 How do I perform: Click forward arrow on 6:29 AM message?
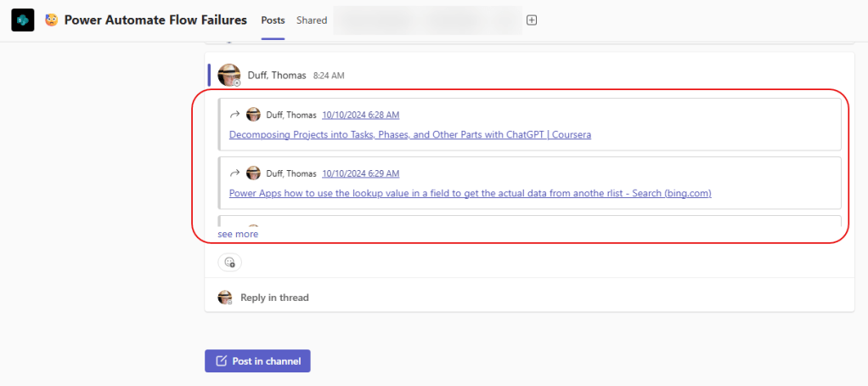[234, 173]
